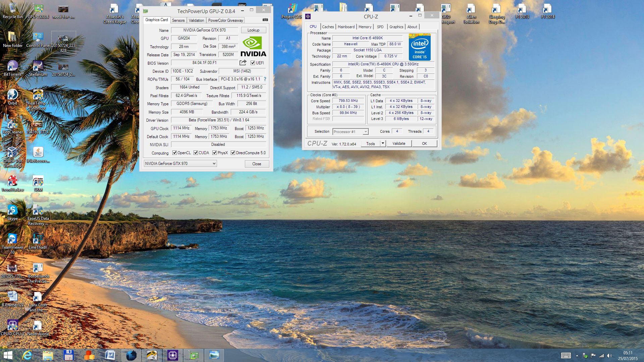Click the Bus Interface question mark help
Image resolution: width=644 pixels, height=362 pixels.
point(265,79)
